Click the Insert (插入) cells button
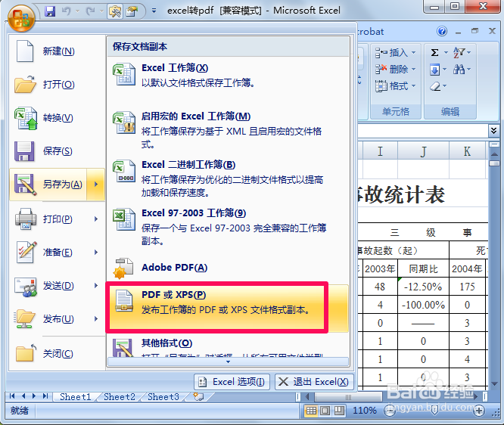The image size is (504, 425). pyautogui.click(x=392, y=52)
